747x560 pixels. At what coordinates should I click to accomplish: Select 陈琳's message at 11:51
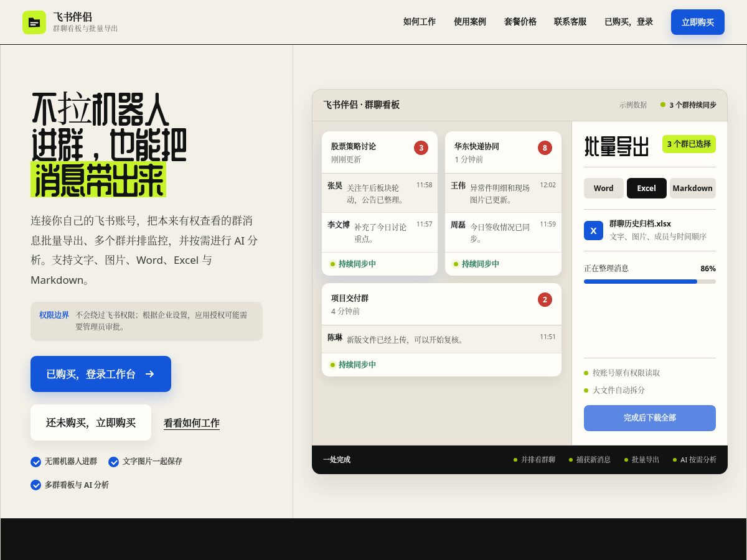(x=441, y=339)
